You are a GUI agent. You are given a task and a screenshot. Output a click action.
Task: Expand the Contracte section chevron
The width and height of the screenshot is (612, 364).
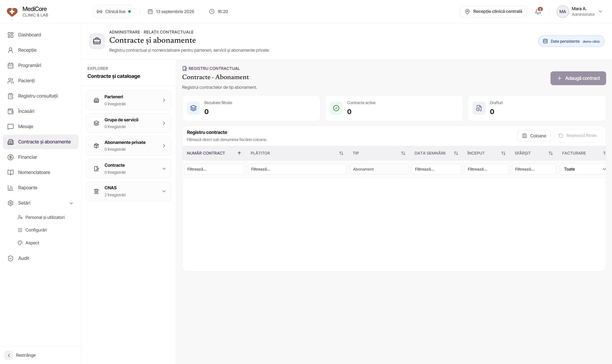(164, 168)
